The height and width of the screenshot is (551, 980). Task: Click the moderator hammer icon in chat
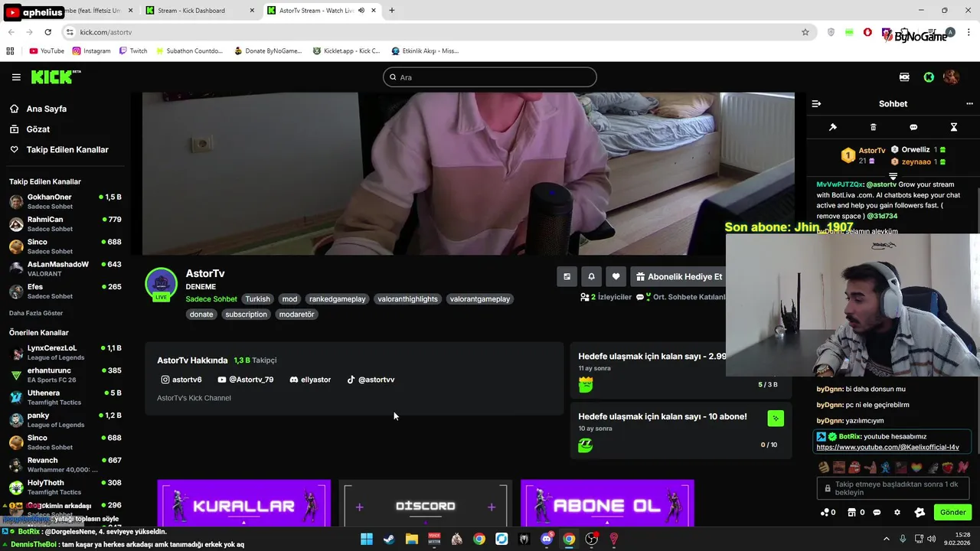pos(833,127)
